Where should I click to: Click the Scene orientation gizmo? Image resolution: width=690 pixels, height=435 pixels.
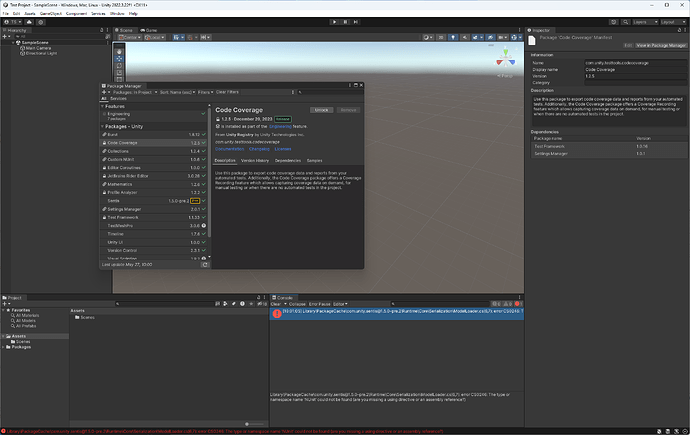pyautogui.click(x=506, y=59)
